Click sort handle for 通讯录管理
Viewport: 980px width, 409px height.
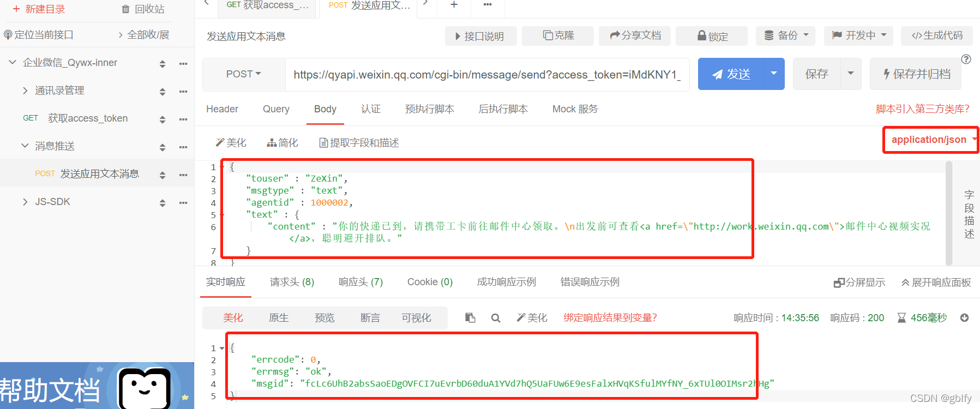click(x=163, y=92)
